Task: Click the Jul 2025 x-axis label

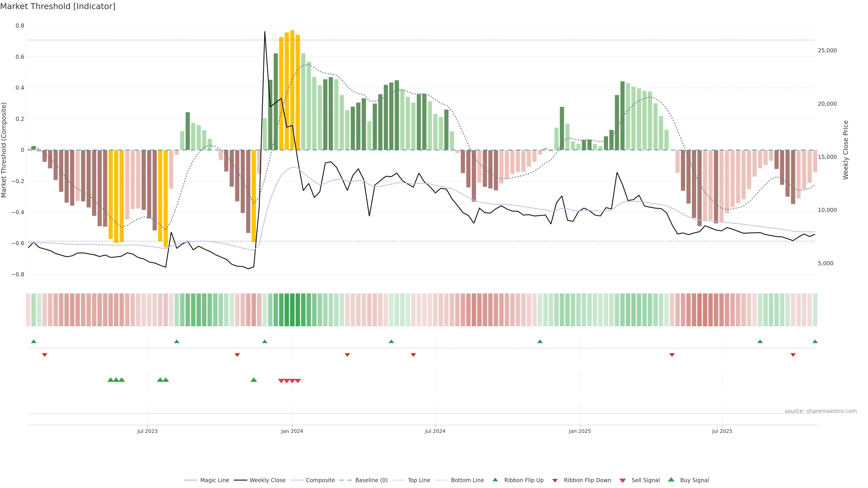Action: (722, 431)
